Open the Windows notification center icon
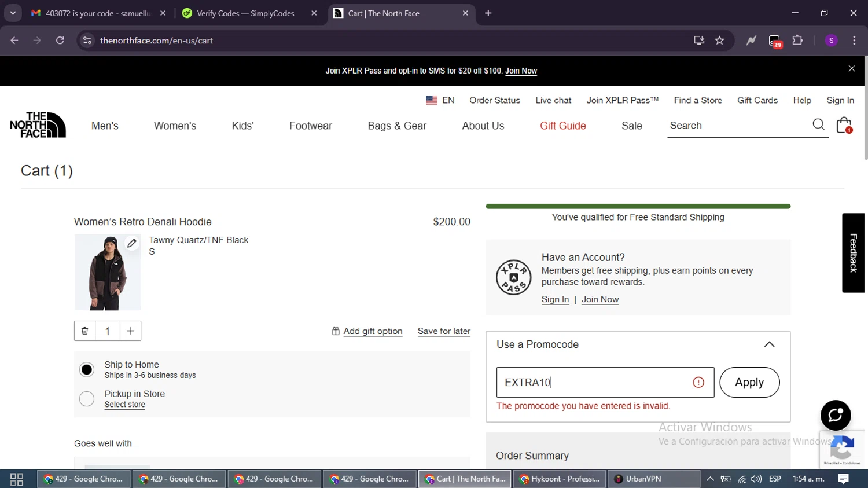Viewport: 868px width, 488px height. tap(844, 479)
